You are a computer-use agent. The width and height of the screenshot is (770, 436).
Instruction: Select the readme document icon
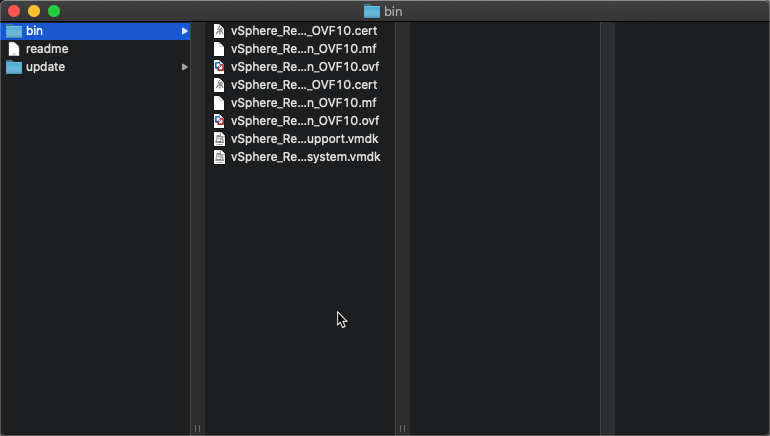point(14,49)
